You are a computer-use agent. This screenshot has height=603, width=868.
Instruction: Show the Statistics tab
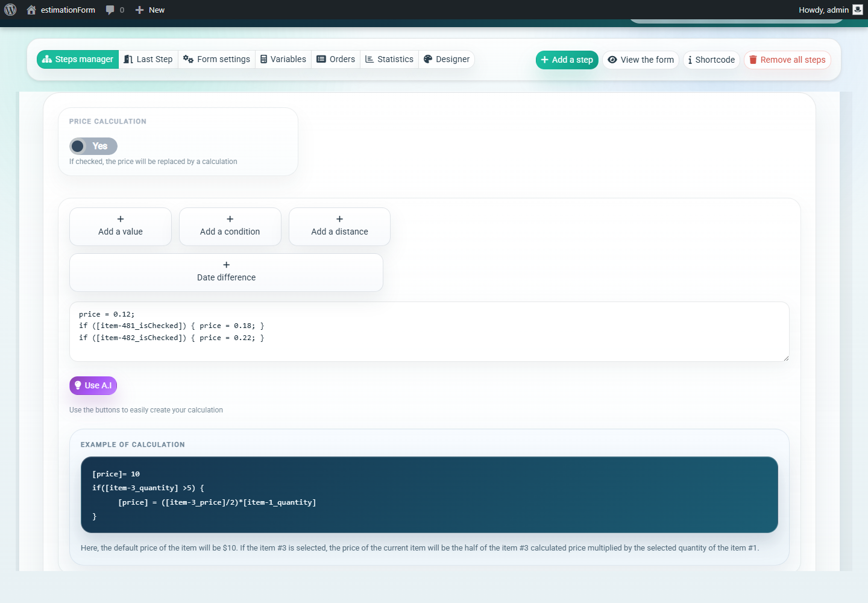[x=389, y=59]
